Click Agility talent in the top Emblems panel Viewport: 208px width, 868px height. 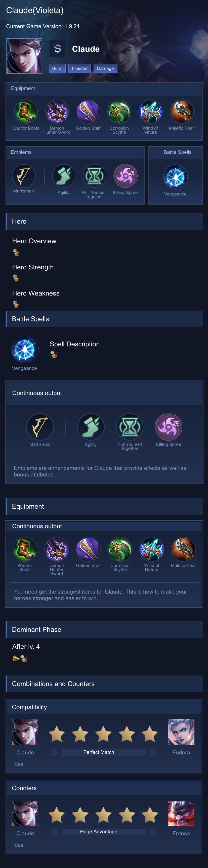[63, 176]
